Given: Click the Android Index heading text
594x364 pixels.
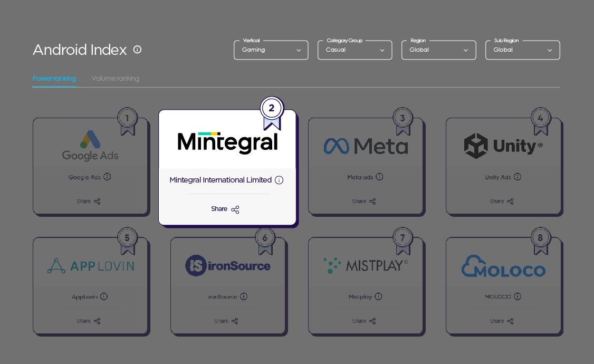Looking at the screenshot, I should 80,50.
